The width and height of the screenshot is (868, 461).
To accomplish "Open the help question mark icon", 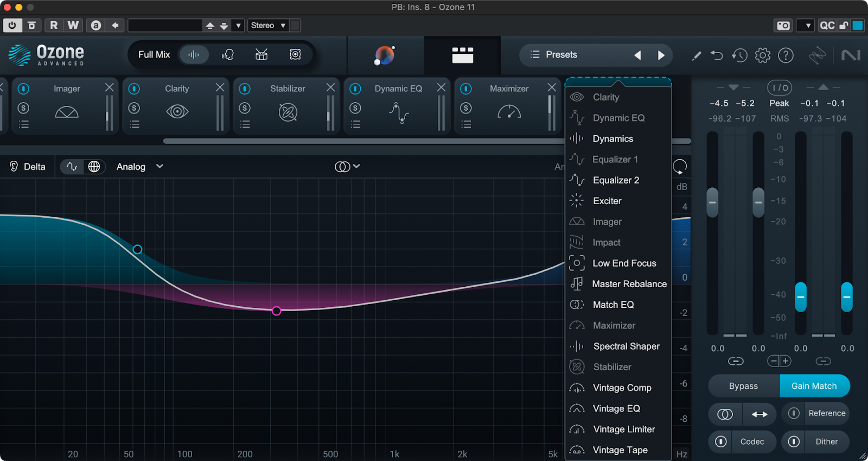I will (786, 55).
